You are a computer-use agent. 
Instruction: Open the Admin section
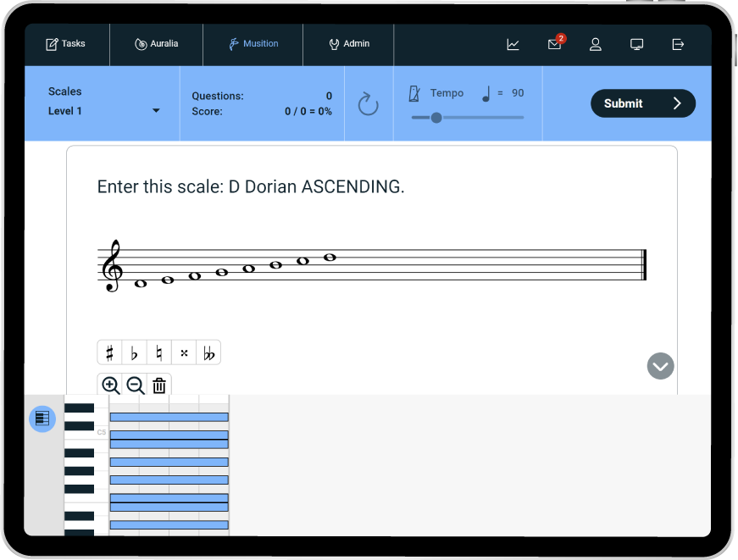(x=348, y=44)
